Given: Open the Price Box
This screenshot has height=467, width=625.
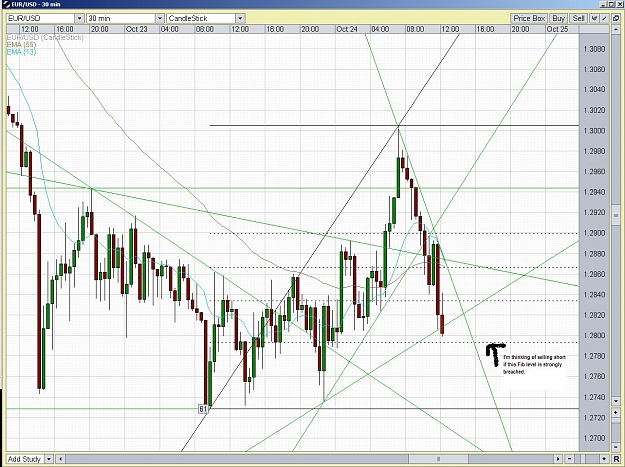Looking at the screenshot, I should 529,18.
